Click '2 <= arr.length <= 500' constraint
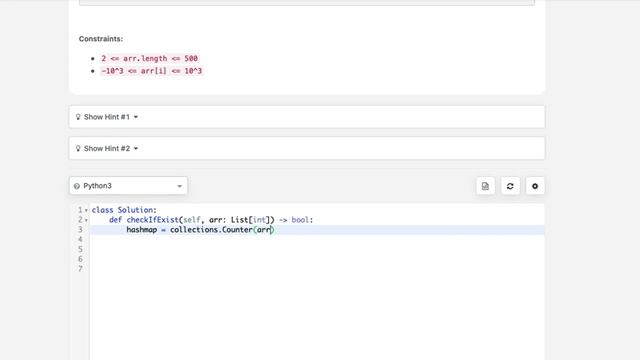 tap(149, 58)
